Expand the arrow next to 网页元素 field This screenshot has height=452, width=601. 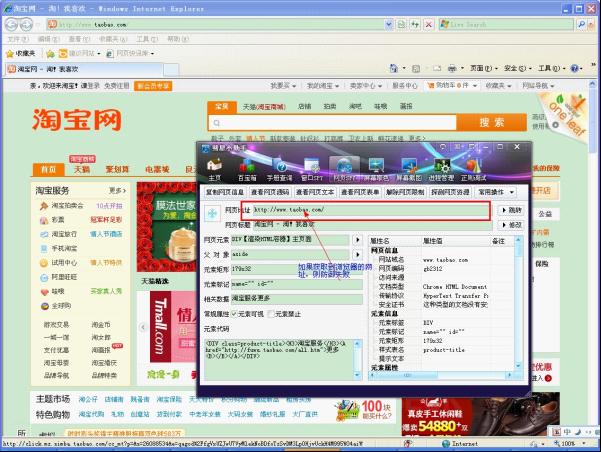pyautogui.click(x=357, y=240)
